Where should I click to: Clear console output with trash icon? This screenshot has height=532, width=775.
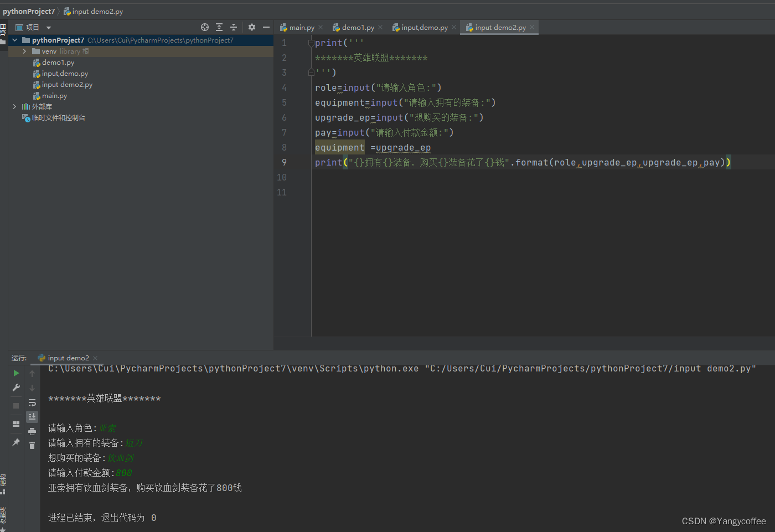32,446
